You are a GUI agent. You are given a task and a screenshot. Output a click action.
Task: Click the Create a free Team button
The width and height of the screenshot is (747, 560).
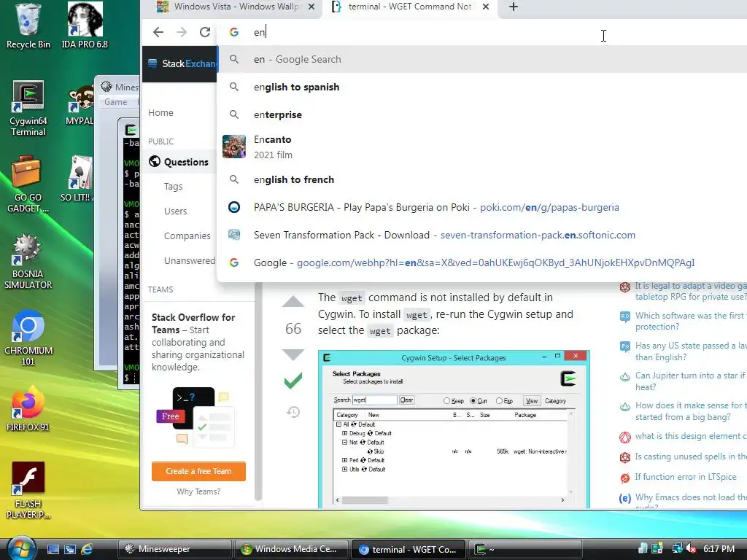coord(198,472)
